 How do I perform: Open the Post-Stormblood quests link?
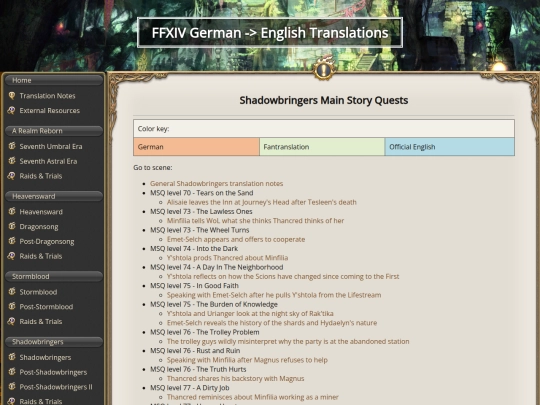(x=46, y=307)
